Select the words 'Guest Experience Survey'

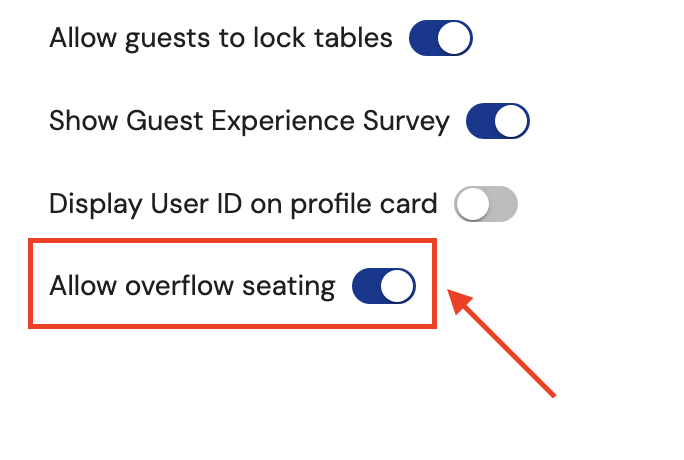288,122
